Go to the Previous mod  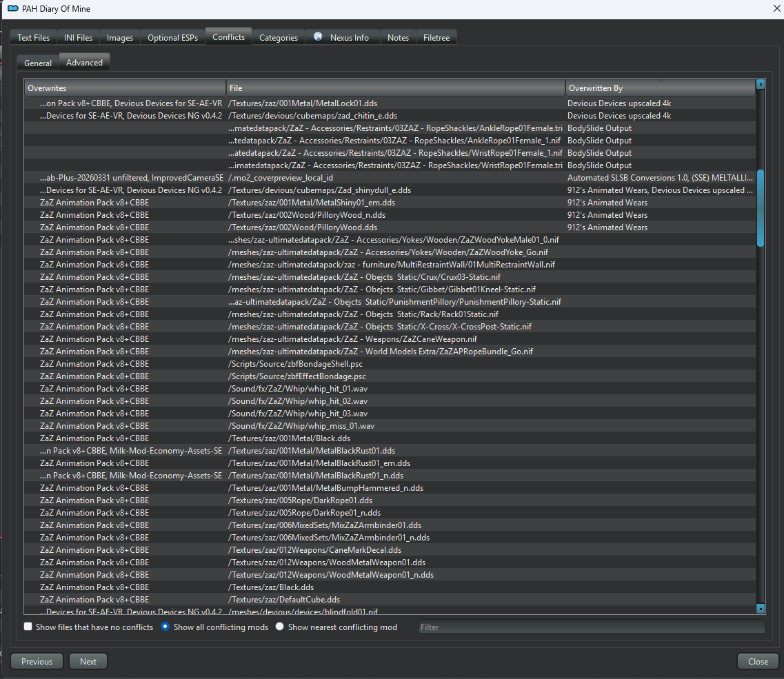click(x=37, y=661)
